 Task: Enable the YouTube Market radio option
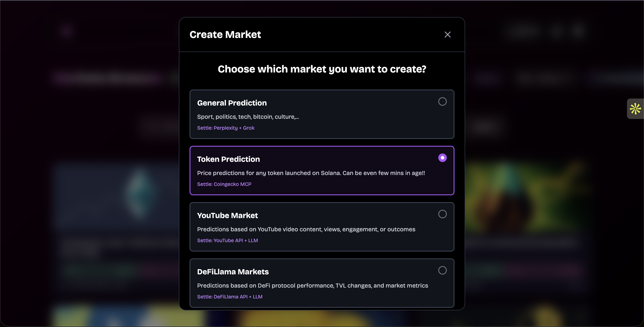[442, 214]
